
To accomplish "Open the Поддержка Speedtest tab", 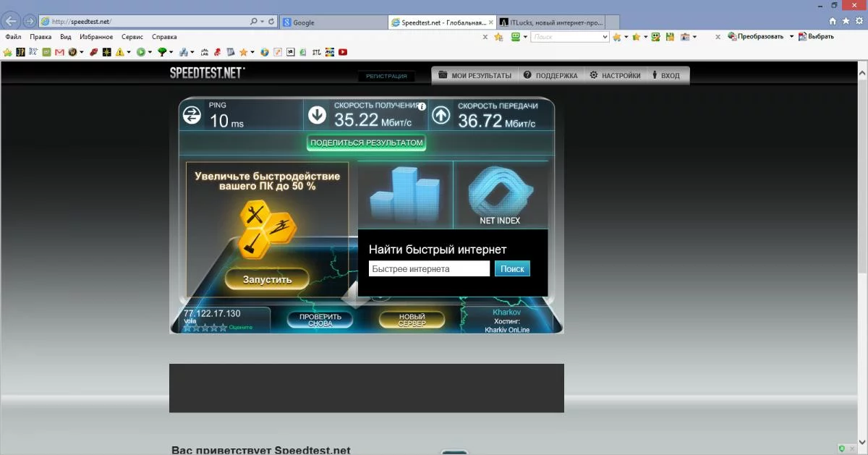I will point(550,75).
